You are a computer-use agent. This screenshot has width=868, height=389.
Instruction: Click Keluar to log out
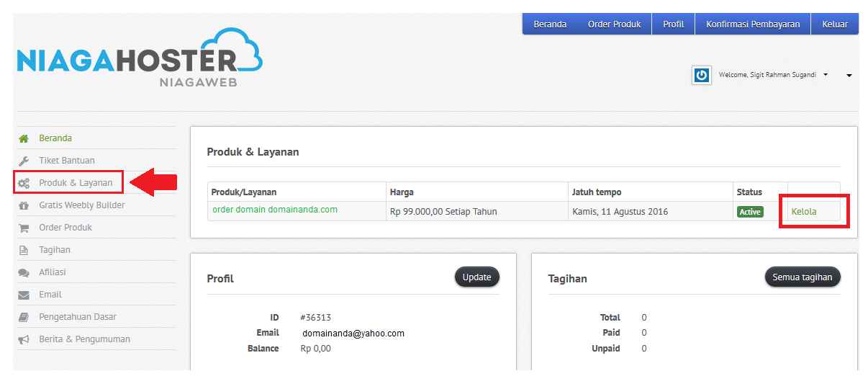(835, 24)
